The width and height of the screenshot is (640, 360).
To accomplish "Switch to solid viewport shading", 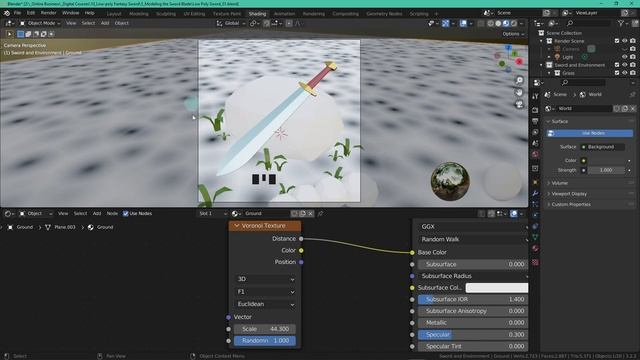I will (x=498, y=23).
